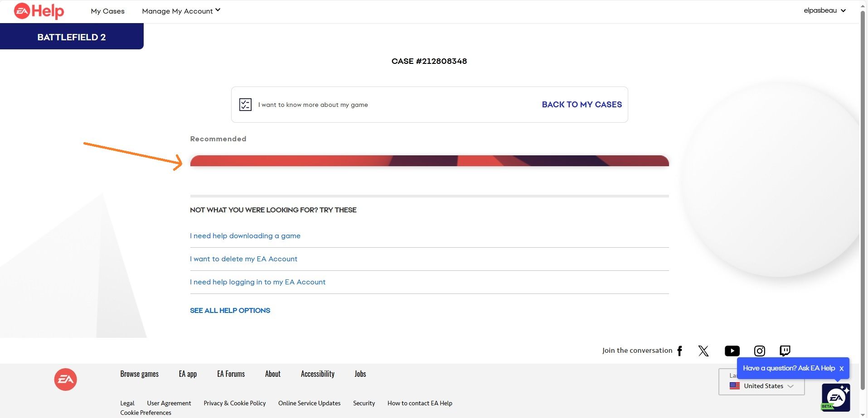The height and width of the screenshot is (418, 868).
Task: Open the YouTube social icon
Action: point(732,351)
